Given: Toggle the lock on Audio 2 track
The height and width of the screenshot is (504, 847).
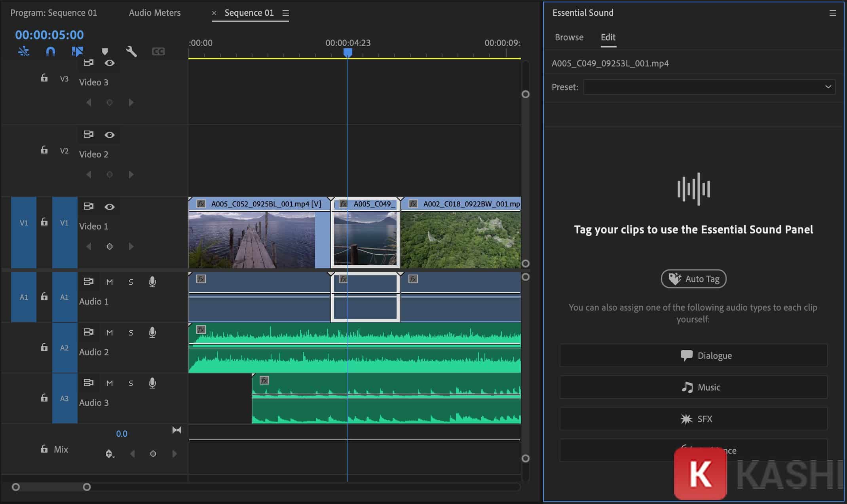Looking at the screenshot, I should click(44, 347).
